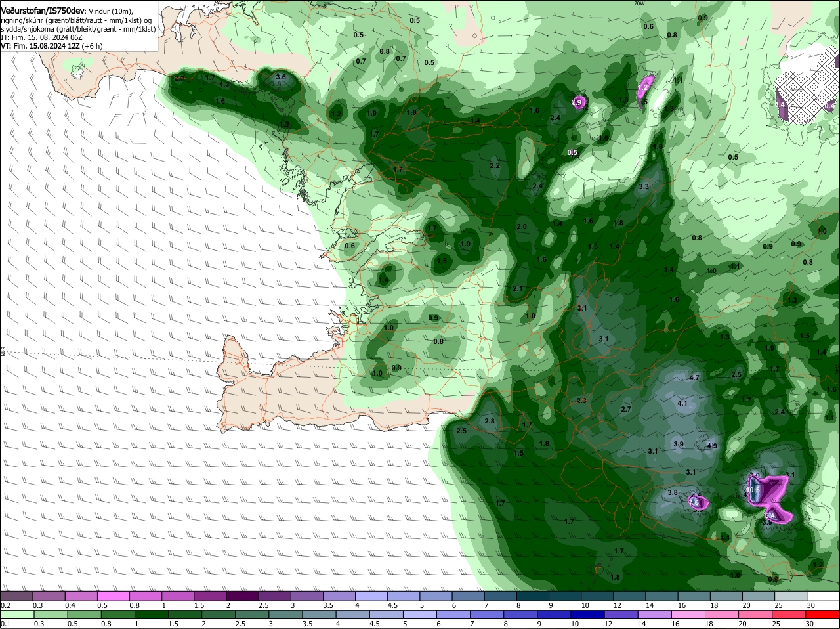The height and width of the screenshot is (629, 840).
Task: Click the 3.8 precipitation value on the map
Action: click(673, 492)
